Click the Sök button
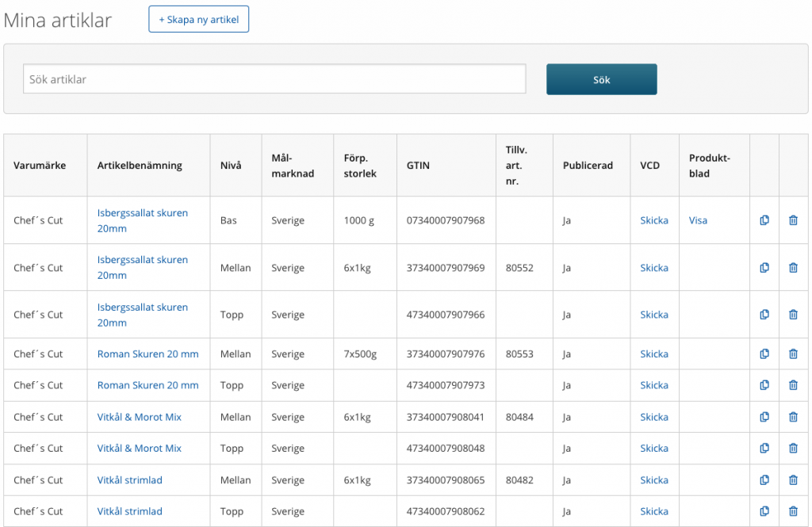The height and width of the screenshot is (527, 812). 602,79
